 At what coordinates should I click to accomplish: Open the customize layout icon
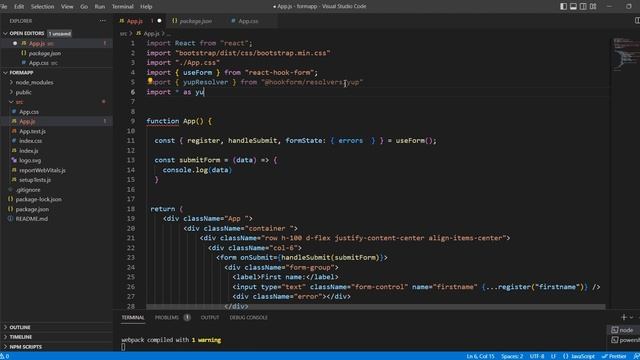593,6
